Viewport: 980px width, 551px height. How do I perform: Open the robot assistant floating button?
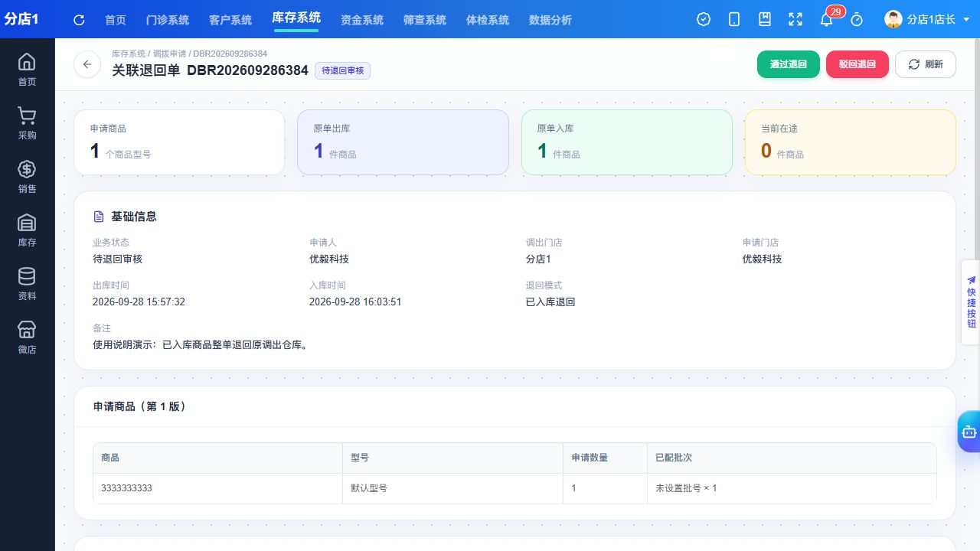[x=969, y=432]
